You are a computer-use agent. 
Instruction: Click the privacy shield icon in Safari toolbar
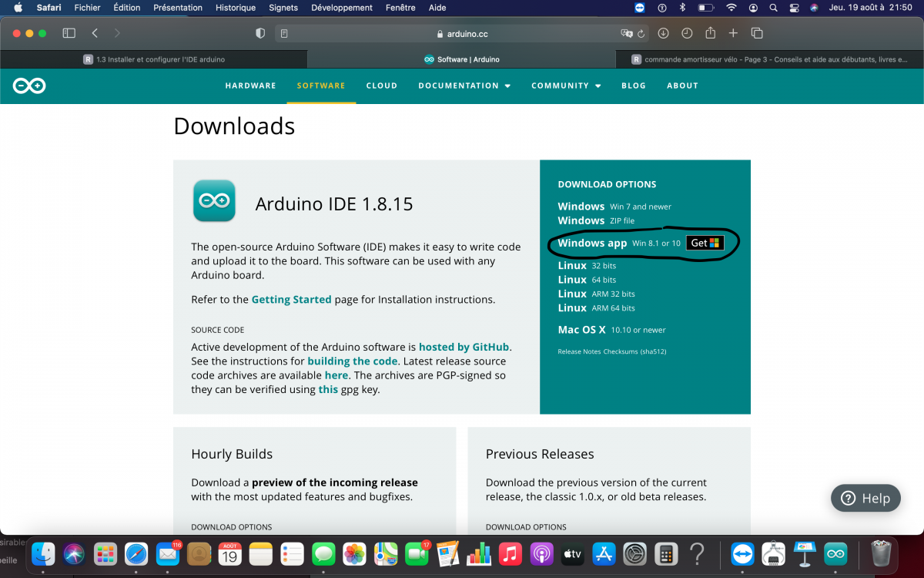[x=260, y=33]
